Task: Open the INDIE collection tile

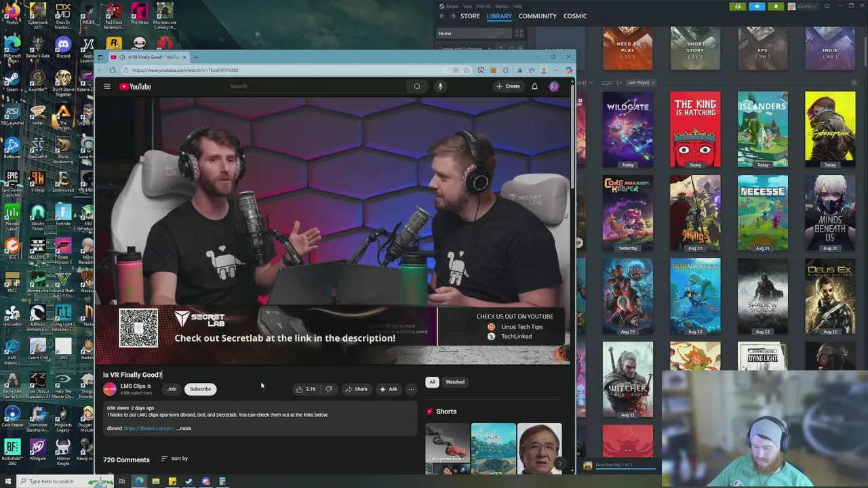Action: pyautogui.click(x=830, y=47)
